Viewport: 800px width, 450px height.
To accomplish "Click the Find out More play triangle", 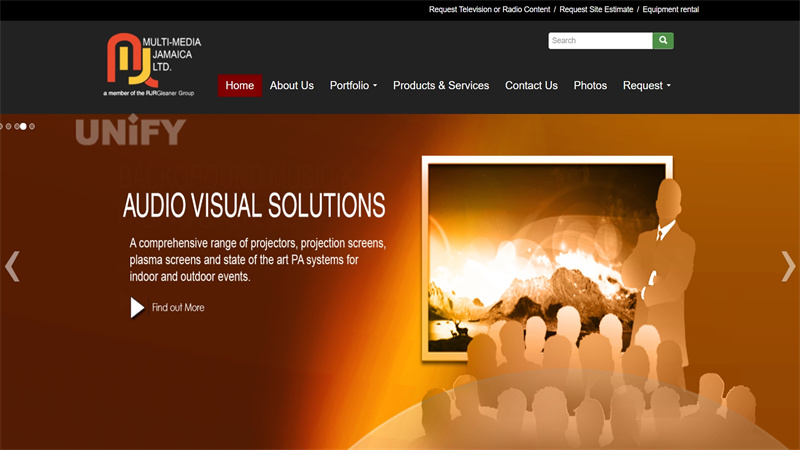I will coord(137,308).
